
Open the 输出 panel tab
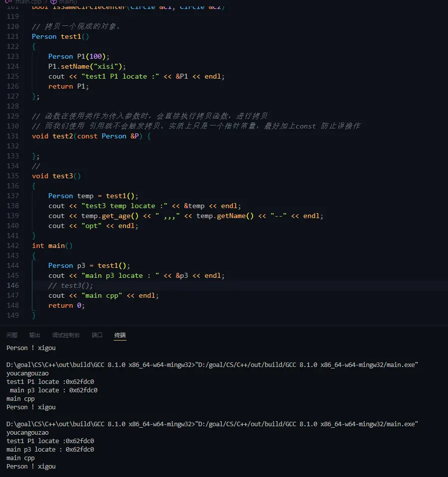tap(35, 335)
